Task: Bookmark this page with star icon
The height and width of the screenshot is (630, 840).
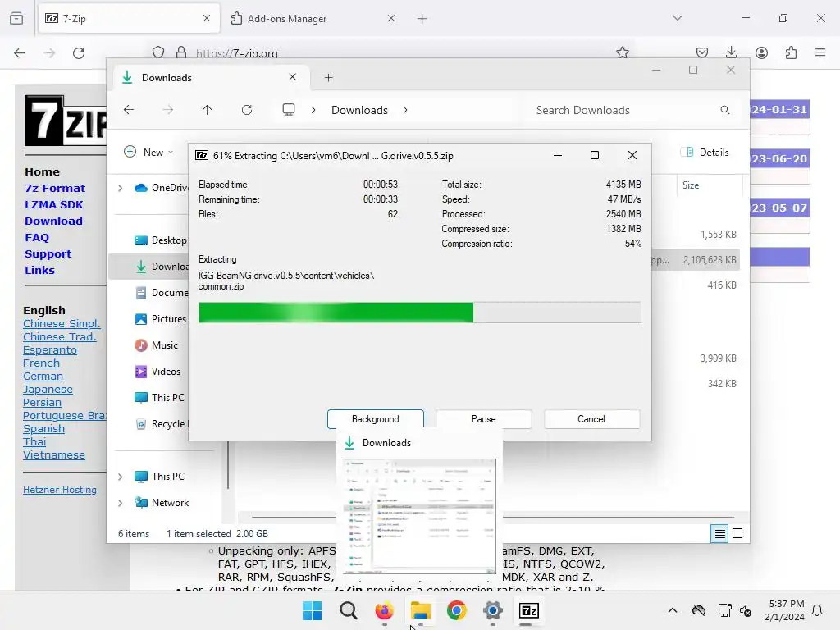Action: tap(623, 52)
